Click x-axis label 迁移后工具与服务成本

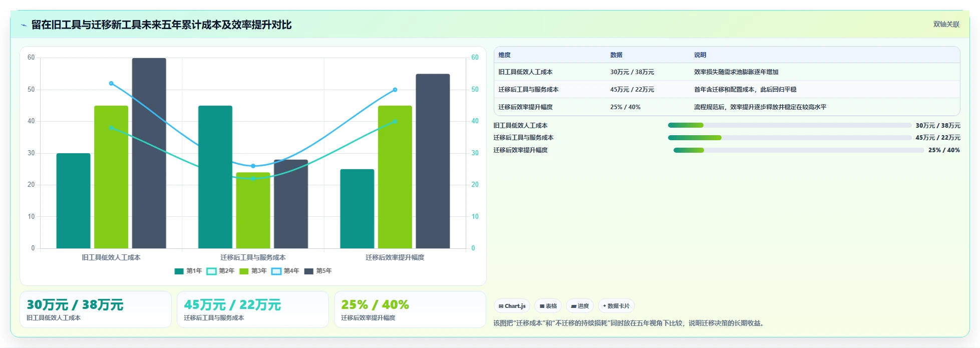tap(253, 257)
